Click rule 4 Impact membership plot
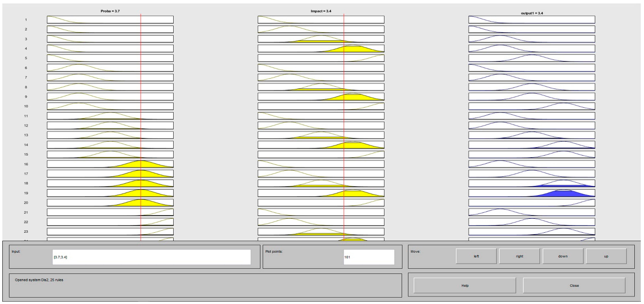Viewport: 644px width, 304px height. click(321, 48)
